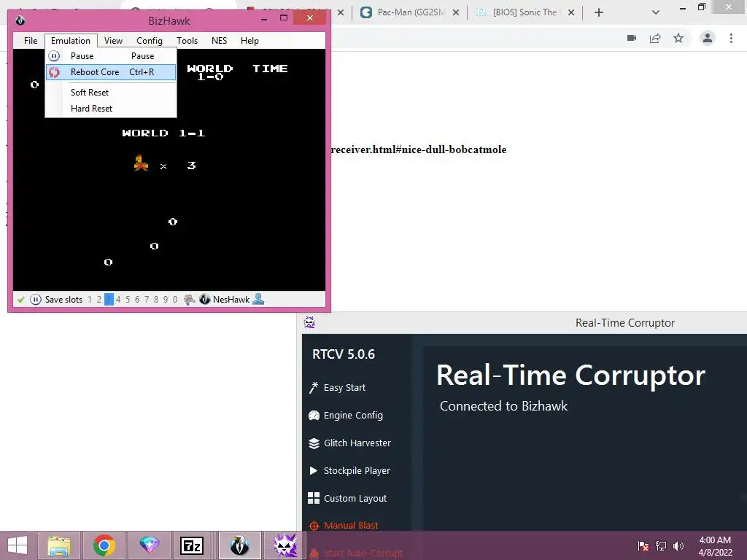The height and width of the screenshot is (560, 747).
Task: Select save slot 8
Action: pos(156,300)
